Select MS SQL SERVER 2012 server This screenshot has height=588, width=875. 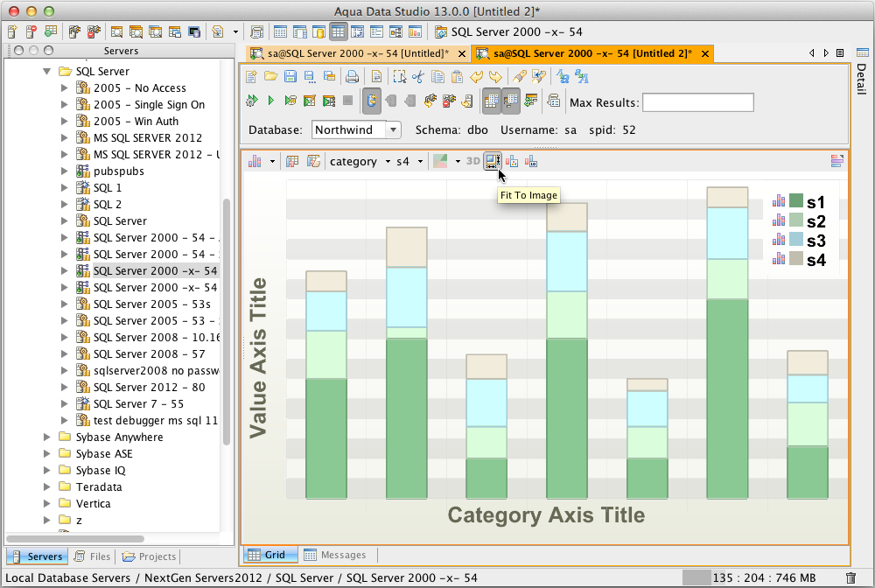pyautogui.click(x=148, y=137)
